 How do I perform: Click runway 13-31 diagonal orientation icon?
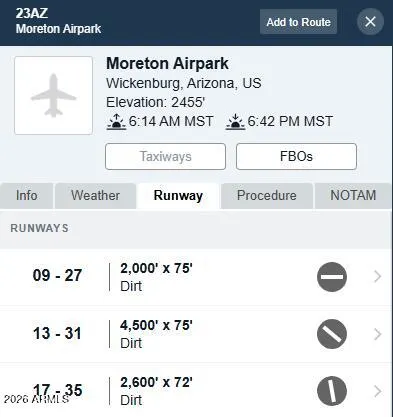[x=332, y=334]
